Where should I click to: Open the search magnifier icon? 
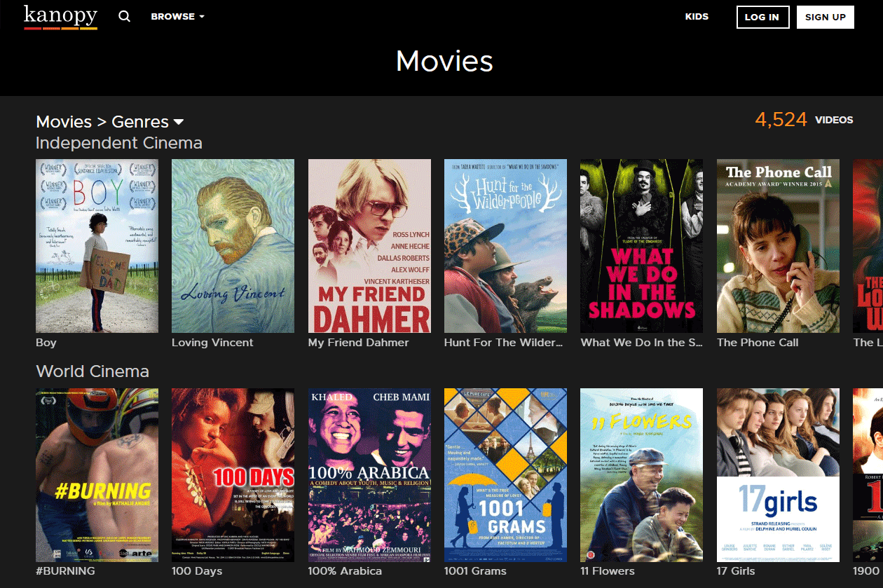point(125,17)
